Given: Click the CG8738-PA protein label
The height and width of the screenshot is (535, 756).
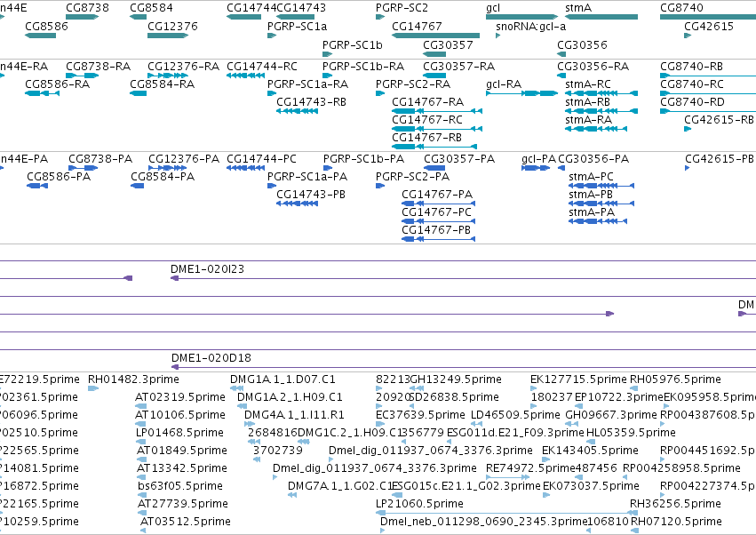Looking at the screenshot, I should point(100,159).
